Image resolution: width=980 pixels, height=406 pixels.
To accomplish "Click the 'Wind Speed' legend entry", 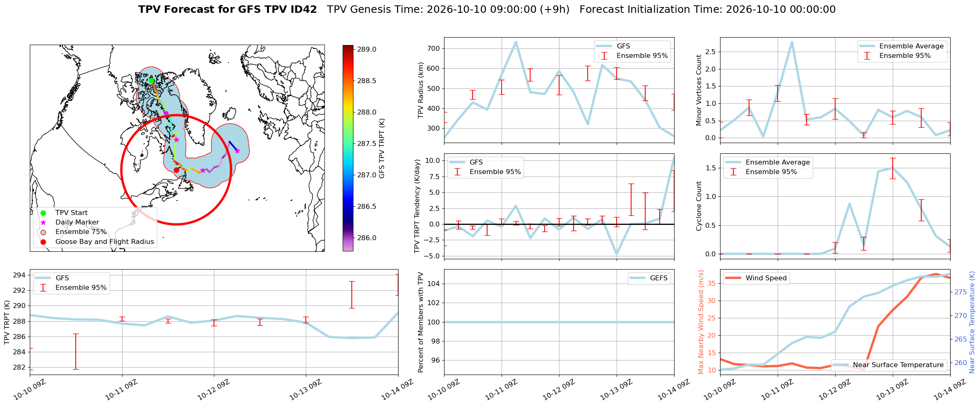I will point(756,278).
